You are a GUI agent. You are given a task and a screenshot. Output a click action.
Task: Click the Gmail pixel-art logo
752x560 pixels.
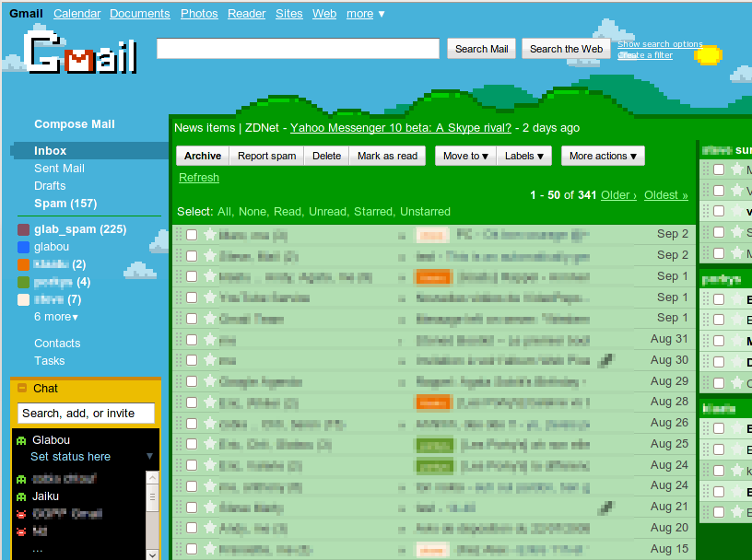tap(80, 53)
